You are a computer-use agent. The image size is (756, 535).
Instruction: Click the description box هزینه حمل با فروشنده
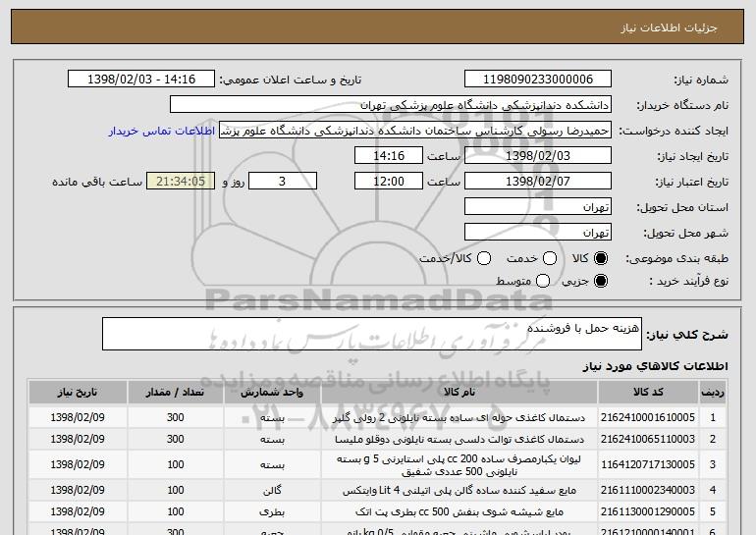[x=372, y=334]
